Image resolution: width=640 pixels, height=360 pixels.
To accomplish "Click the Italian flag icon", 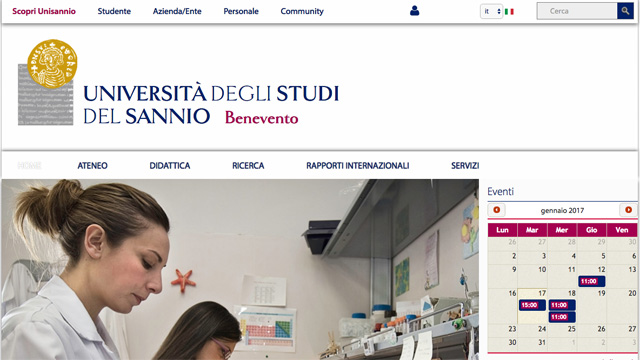I will coord(509,11).
